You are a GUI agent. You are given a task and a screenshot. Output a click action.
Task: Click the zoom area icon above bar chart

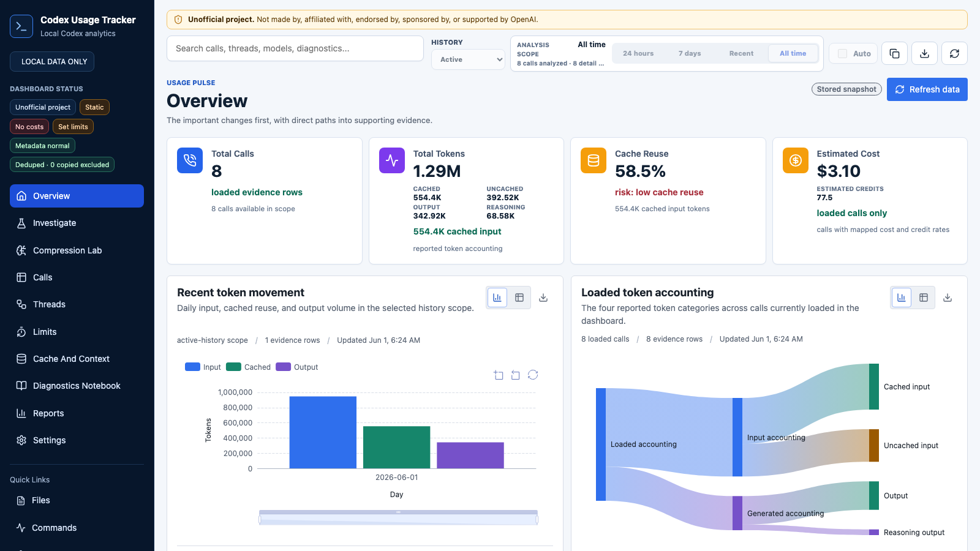[x=499, y=375]
